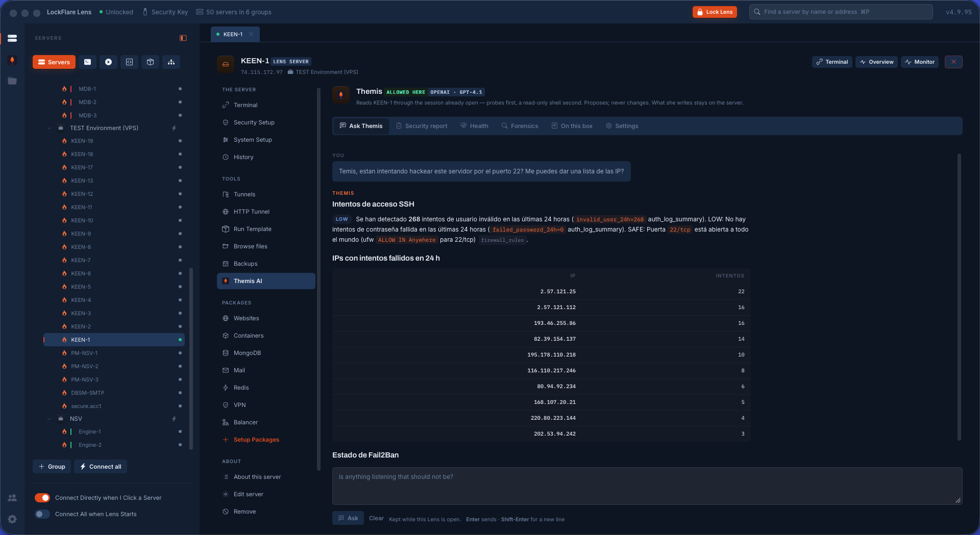
Task: Switch to the Ask Themis tab
Action: [x=361, y=126]
